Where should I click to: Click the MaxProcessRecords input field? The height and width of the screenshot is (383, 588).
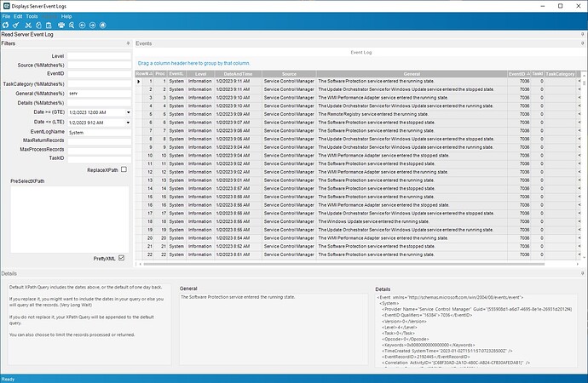[x=100, y=150]
